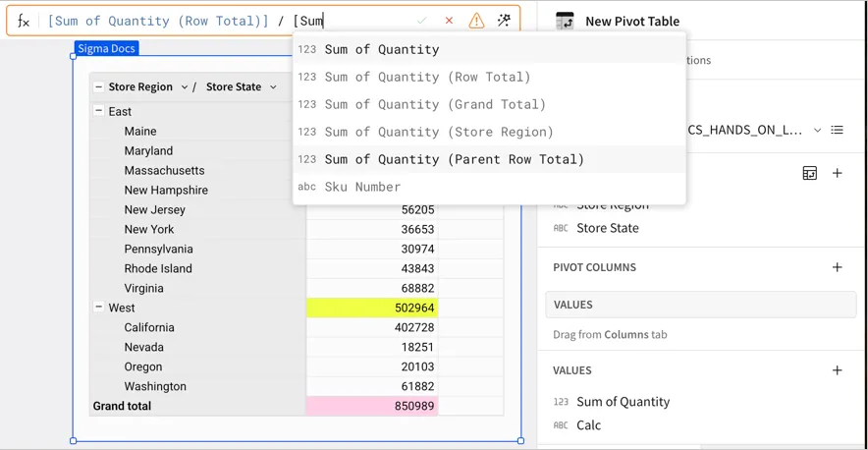This screenshot has width=868, height=450.
Task: Choose Sum of Quantity (Row Total) suggestion
Action: pos(489,77)
